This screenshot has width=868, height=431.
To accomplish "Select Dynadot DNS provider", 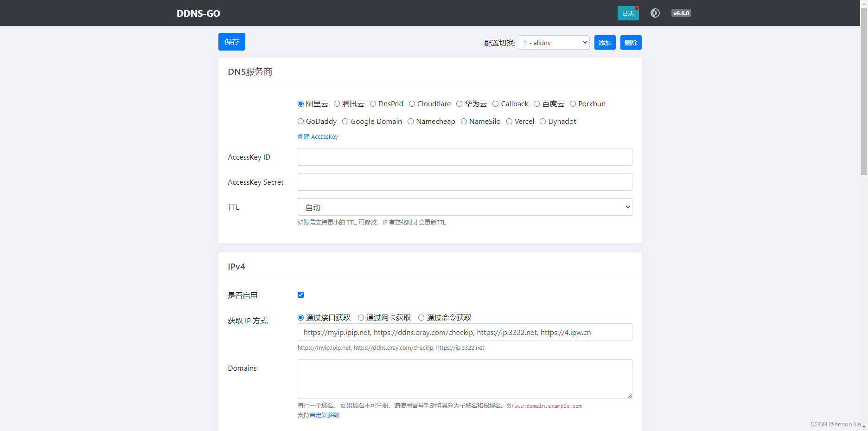I will click(543, 121).
